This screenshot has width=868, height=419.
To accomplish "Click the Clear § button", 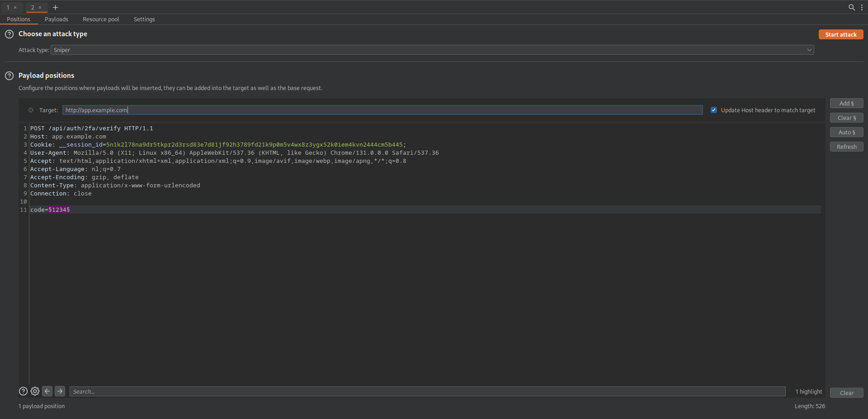I will 847,118.
